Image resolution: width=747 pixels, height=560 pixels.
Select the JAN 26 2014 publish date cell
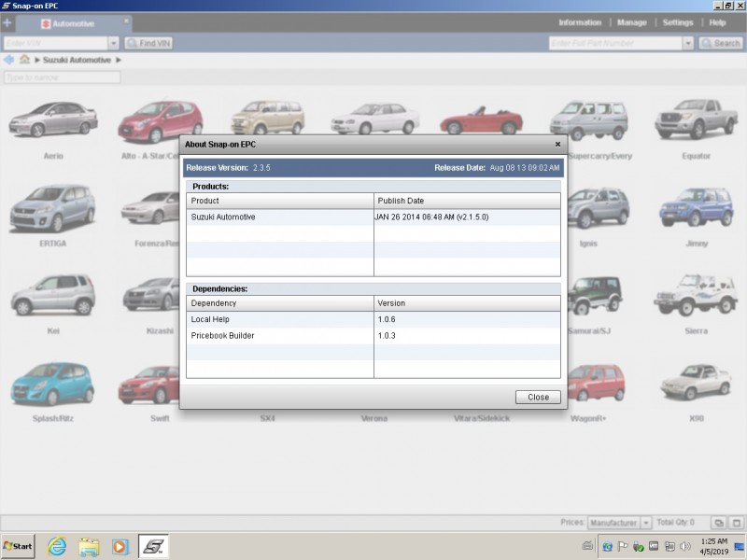tap(467, 217)
